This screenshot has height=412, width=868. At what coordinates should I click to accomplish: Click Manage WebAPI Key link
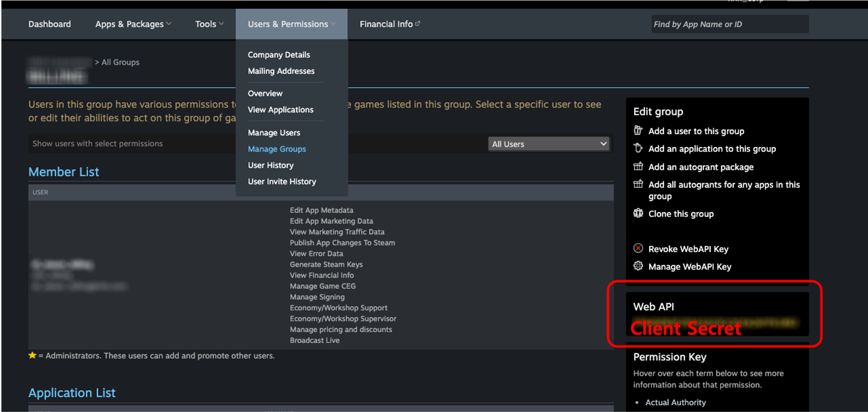tap(689, 266)
